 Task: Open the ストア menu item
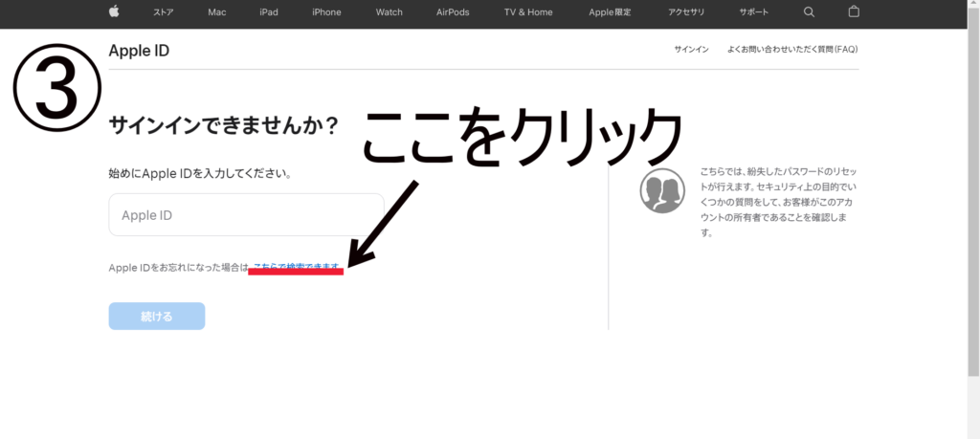click(163, 11)
